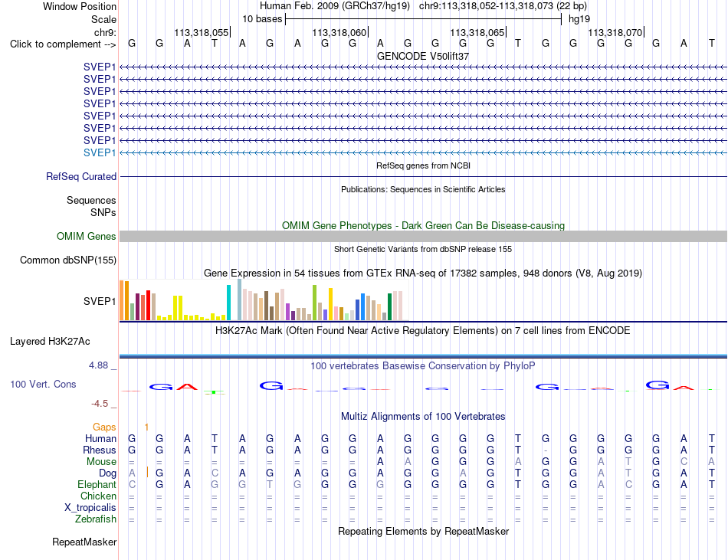
Task: Open 'Multiz Alignments of 100 Vertebrates' title
Action: [x=423, y=417]
